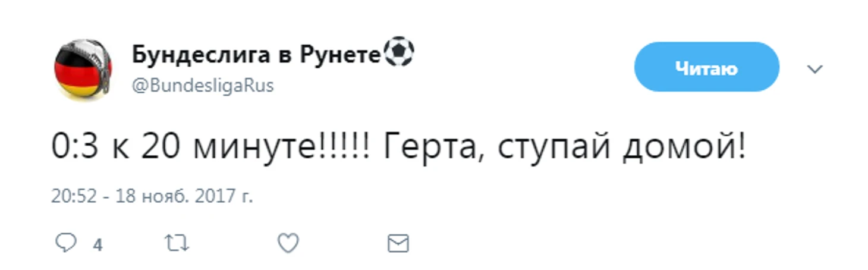Expand the chevron menu next to Читаю
Viewport: 868px width, 270px height.
coord(814,70)
